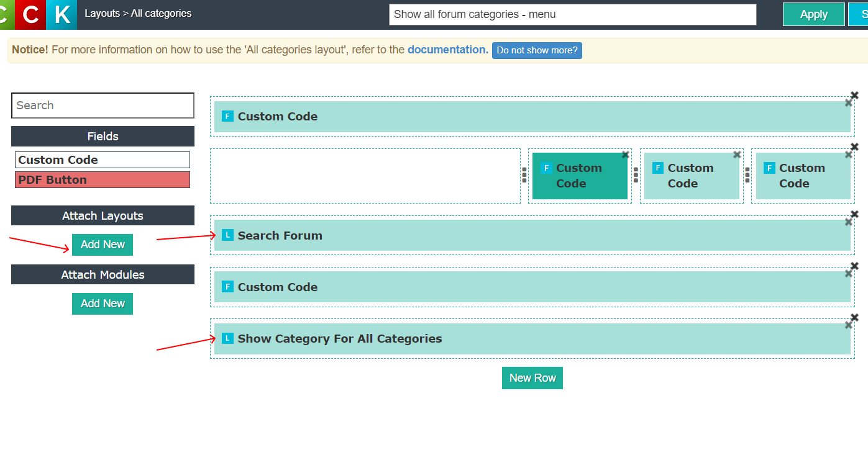Select Custom Code in the Fields list
868x468 pixels.
click(103, 160)
